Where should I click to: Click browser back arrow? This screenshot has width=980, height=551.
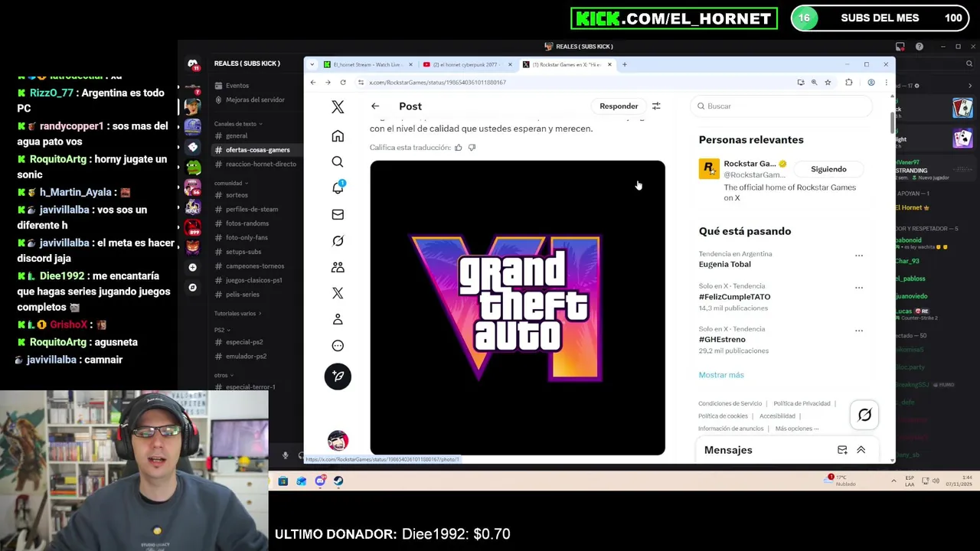pyautogui.click(x=313, y=83)
